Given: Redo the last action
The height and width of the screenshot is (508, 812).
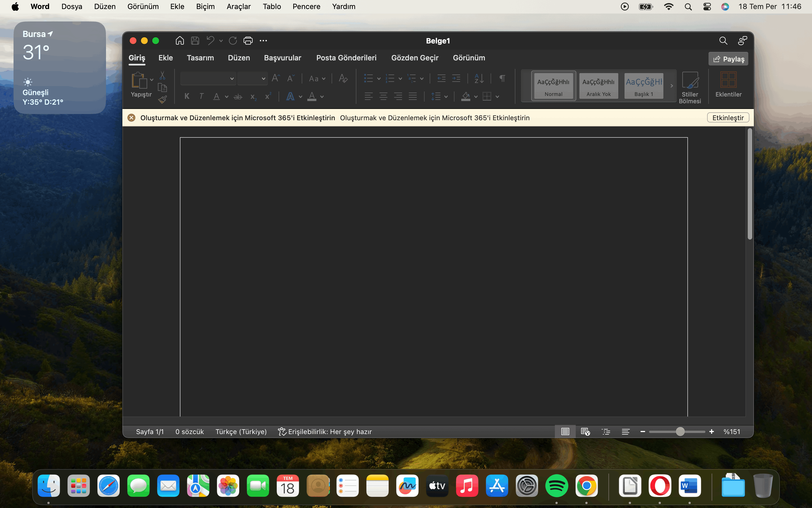Looking at the screenshot, I should click(233, 41).
